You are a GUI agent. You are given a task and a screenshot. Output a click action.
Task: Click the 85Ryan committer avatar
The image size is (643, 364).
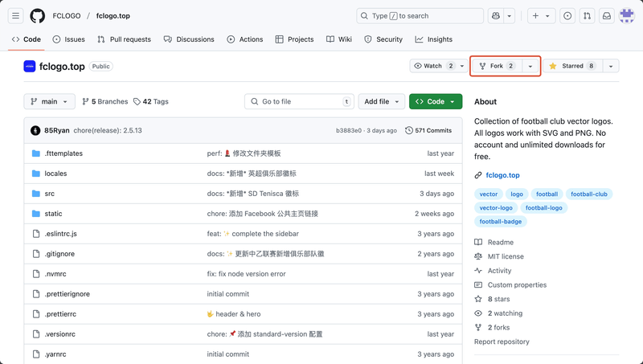(35, 130)
